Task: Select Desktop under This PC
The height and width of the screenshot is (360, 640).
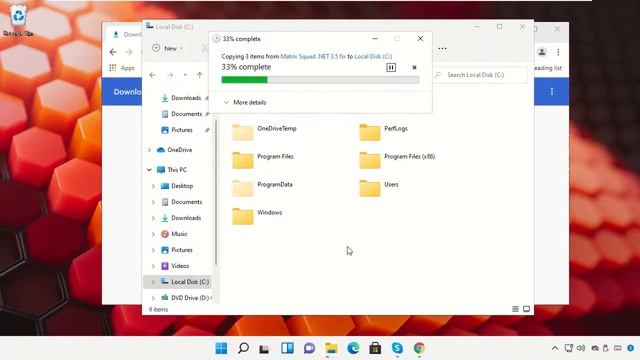Action: coord(177,186)
